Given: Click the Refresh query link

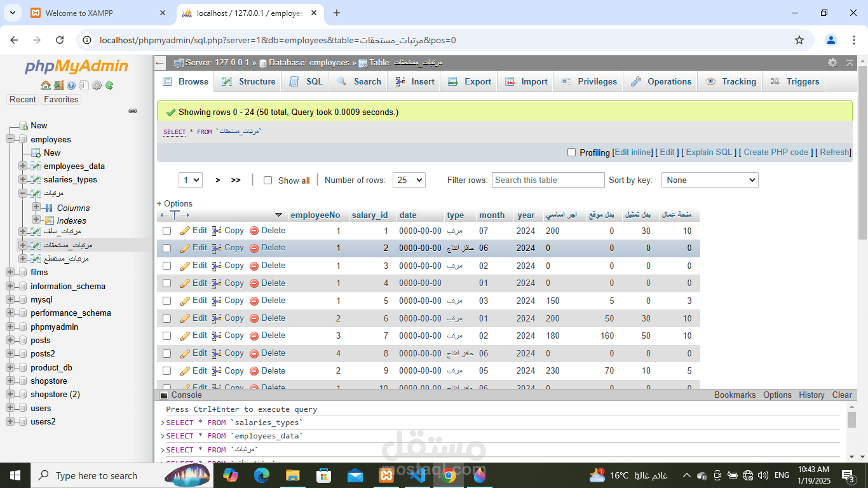Looking at the screenshot, I should (834, 152).
